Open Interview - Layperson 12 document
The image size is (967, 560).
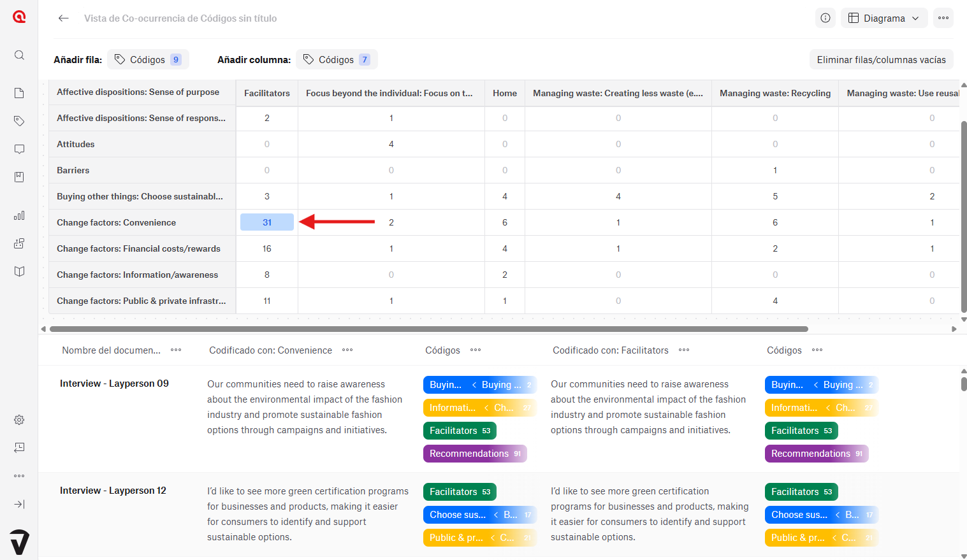tap(113, 491)
